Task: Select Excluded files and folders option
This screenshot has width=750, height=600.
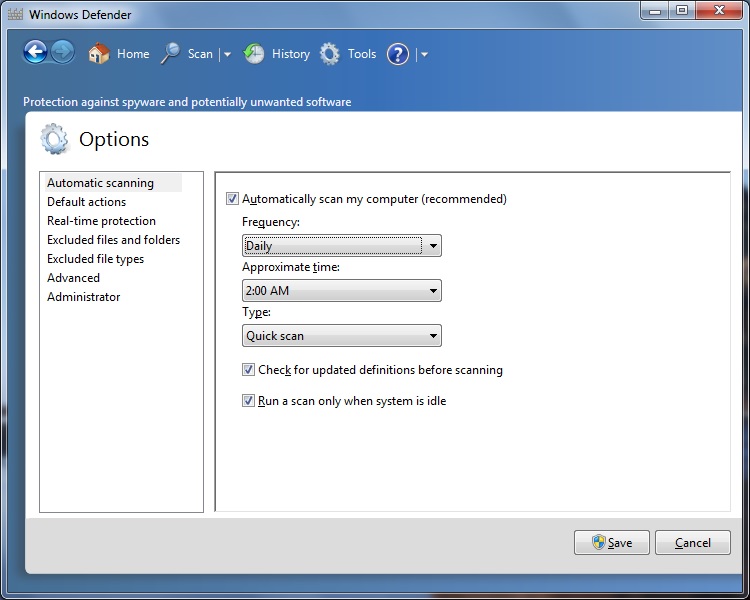Action: pyautogui.click(x=113, y=240)
